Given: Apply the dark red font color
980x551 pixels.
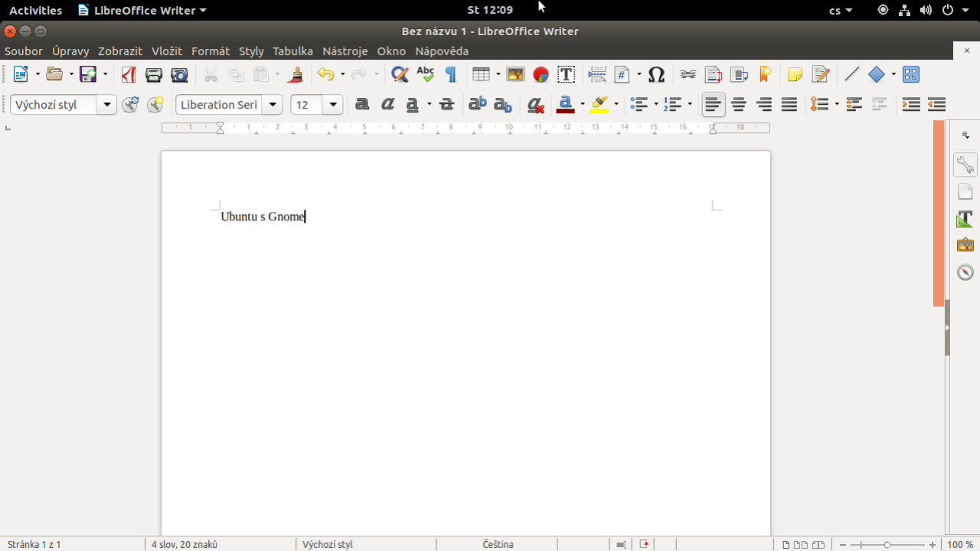Looking at the screenshot, I should click(566, 105).
